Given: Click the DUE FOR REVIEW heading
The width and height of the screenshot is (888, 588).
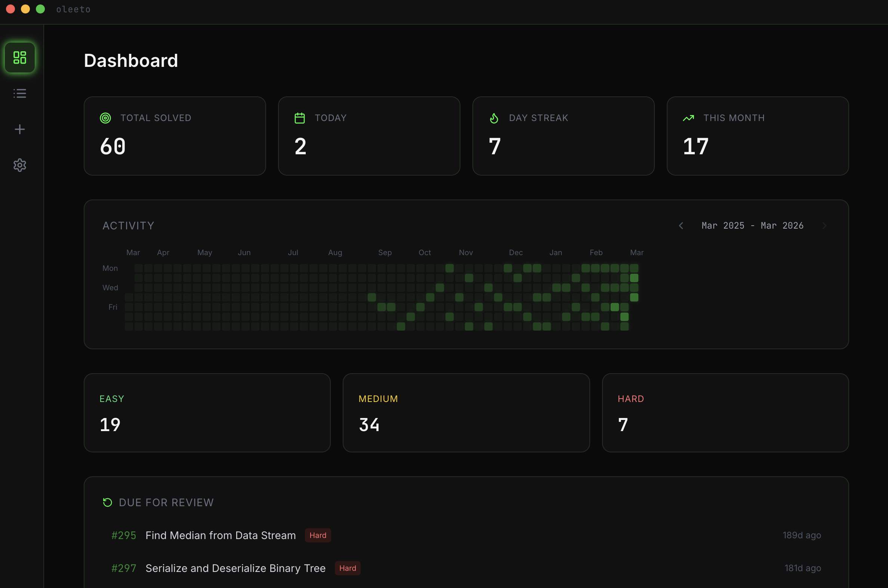Looking at the screenshot, I should 166,502.
